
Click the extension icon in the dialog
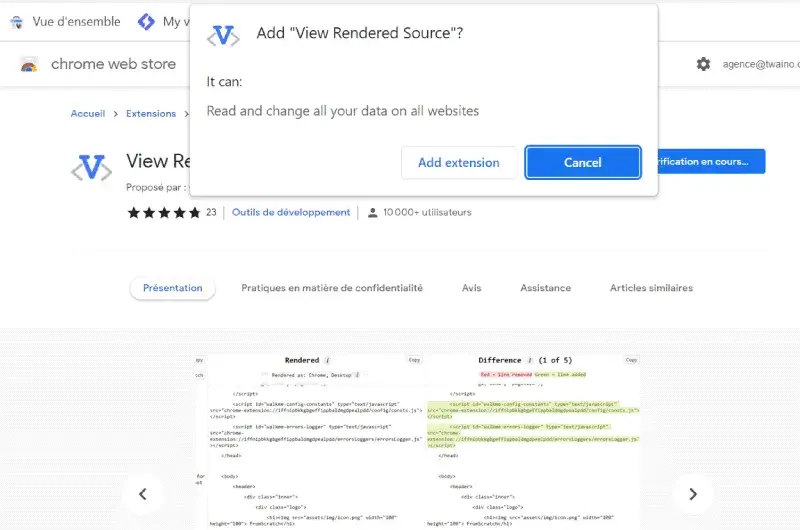(222, 36)
